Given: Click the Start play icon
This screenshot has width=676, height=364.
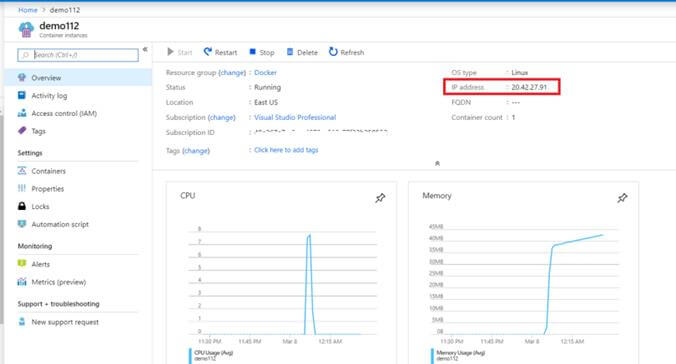Looking at the screenshot, I should (170, 52).
